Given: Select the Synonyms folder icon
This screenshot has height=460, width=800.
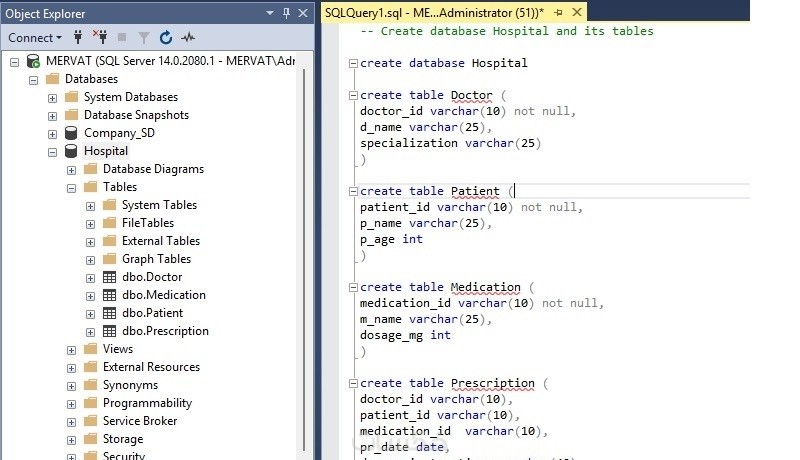Looking at the screenshot, I should 90,385.
